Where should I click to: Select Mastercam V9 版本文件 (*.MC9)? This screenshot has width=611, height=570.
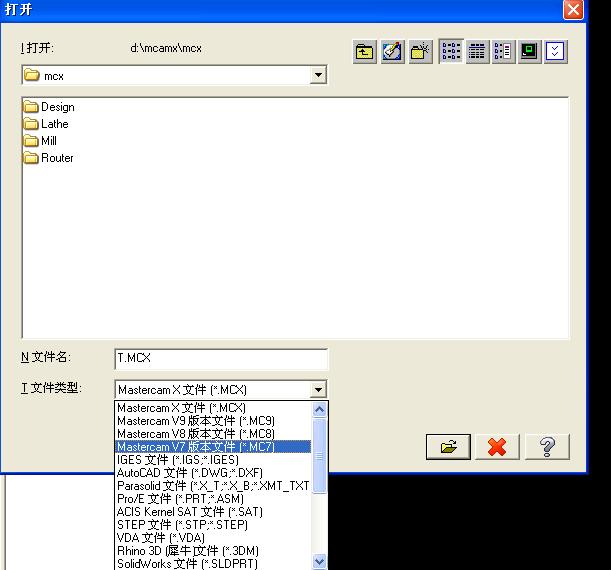click(x=213, y=421)
